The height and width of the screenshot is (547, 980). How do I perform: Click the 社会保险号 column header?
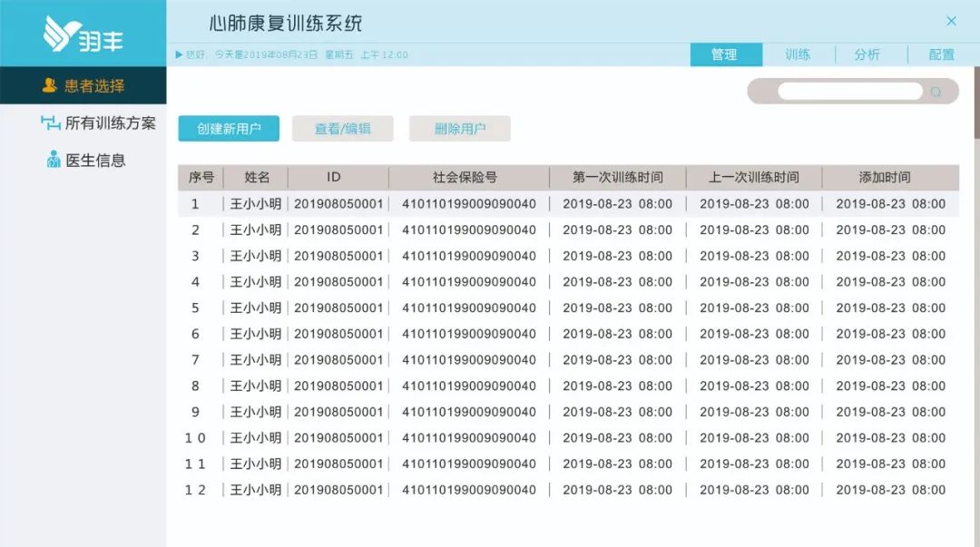[x=465, y=178]
